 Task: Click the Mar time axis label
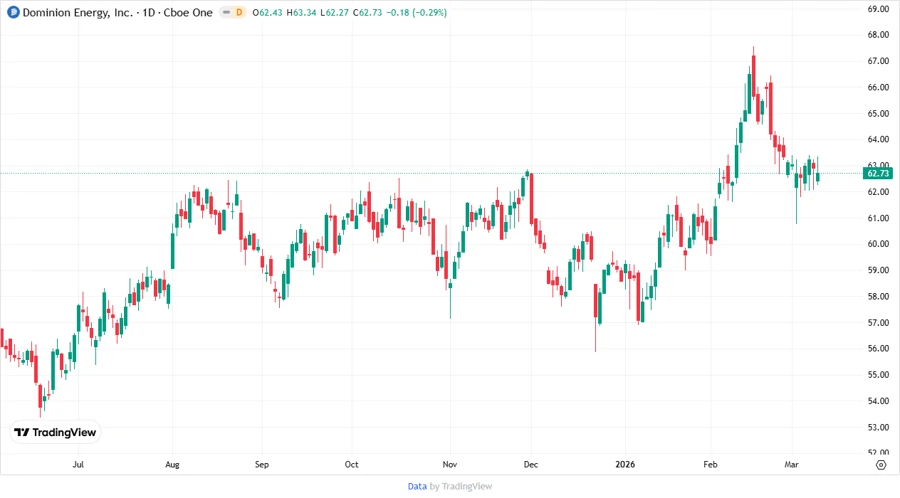point(792,464)
